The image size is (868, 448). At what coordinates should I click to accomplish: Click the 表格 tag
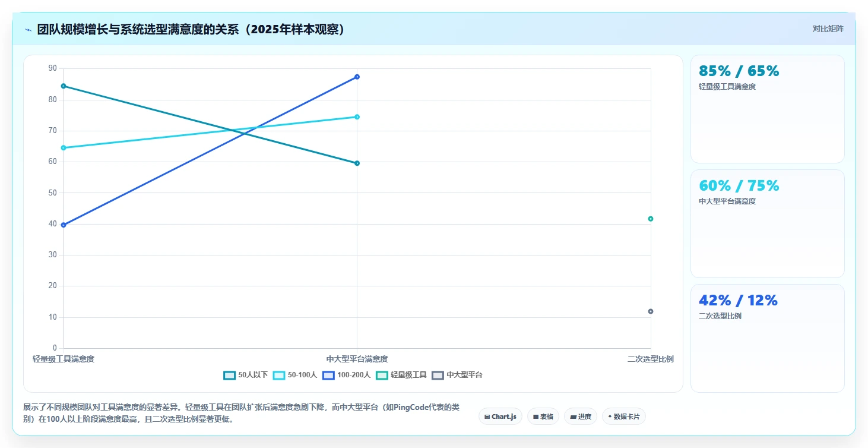[x=543, y=417]
